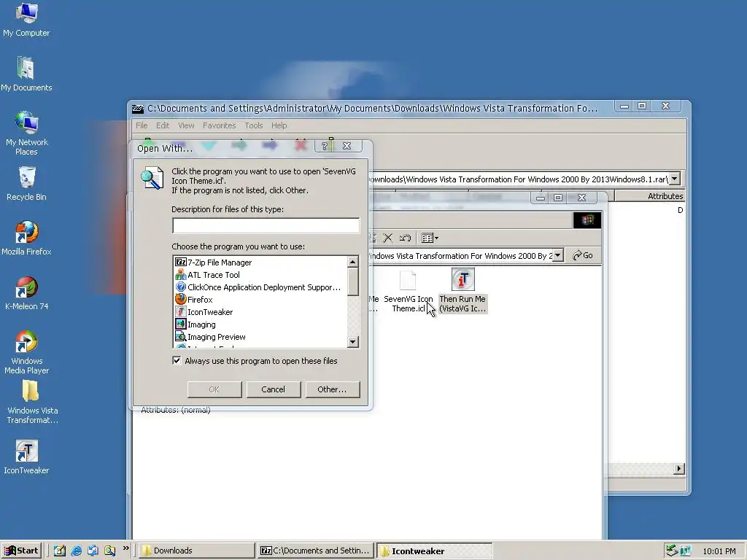
Task: Click the Description for files of this type field
Action: point(266,225)
